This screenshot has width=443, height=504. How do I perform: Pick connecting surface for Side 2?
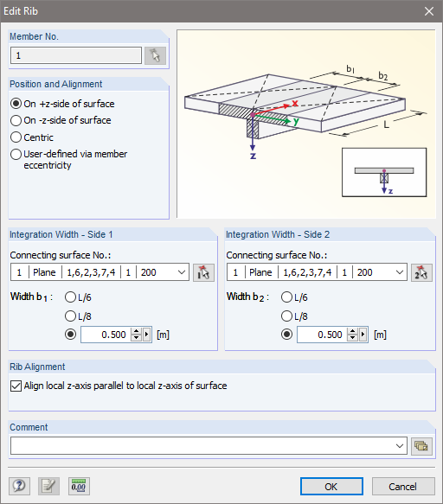click(x=421, y=272)
